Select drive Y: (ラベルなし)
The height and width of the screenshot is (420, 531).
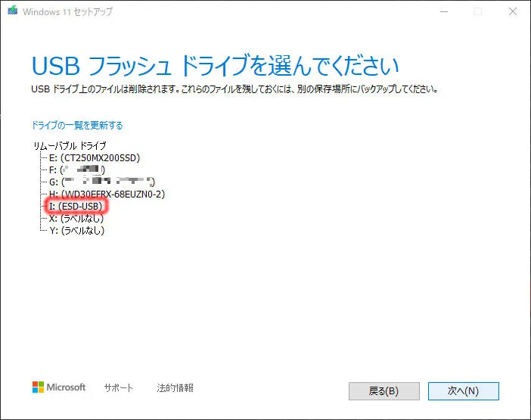pyautogui.click(x=77, y=231)
